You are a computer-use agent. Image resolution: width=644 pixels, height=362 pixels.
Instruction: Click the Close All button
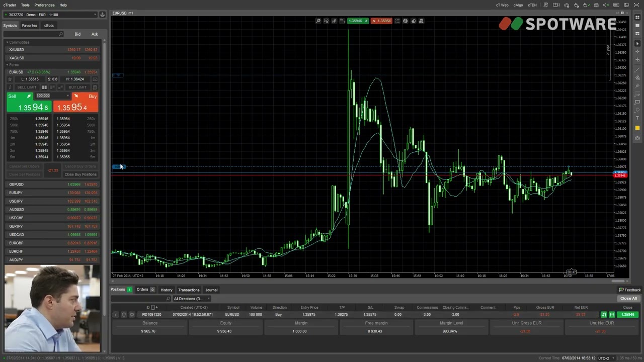(628, 299)
